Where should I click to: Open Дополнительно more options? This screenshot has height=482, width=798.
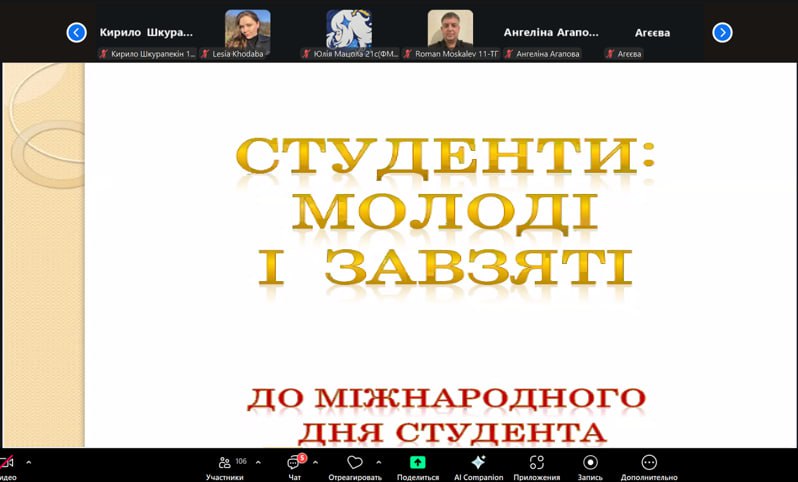click(x=649, y=467)
